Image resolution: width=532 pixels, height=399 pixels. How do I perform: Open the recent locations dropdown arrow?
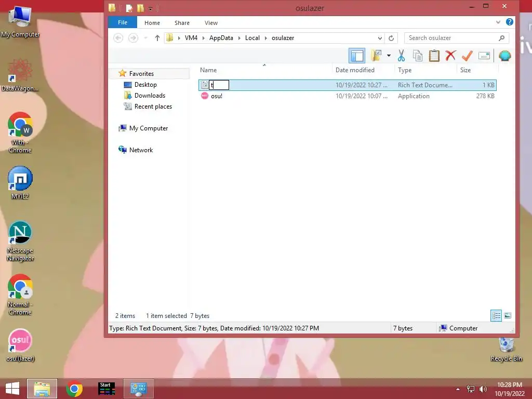pyautogui.click(x=146, y=38)
